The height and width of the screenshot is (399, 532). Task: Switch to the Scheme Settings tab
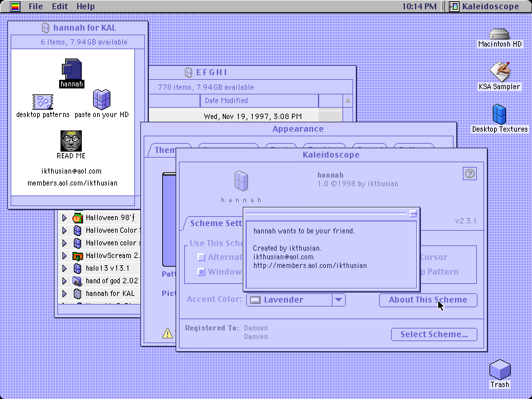tap(215, 223)
